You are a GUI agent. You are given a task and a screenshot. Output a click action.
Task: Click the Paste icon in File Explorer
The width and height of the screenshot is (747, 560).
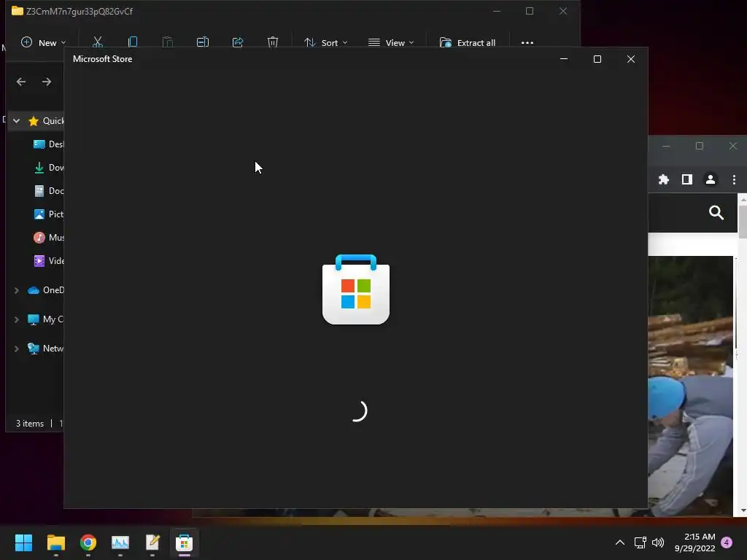(168, 42)
